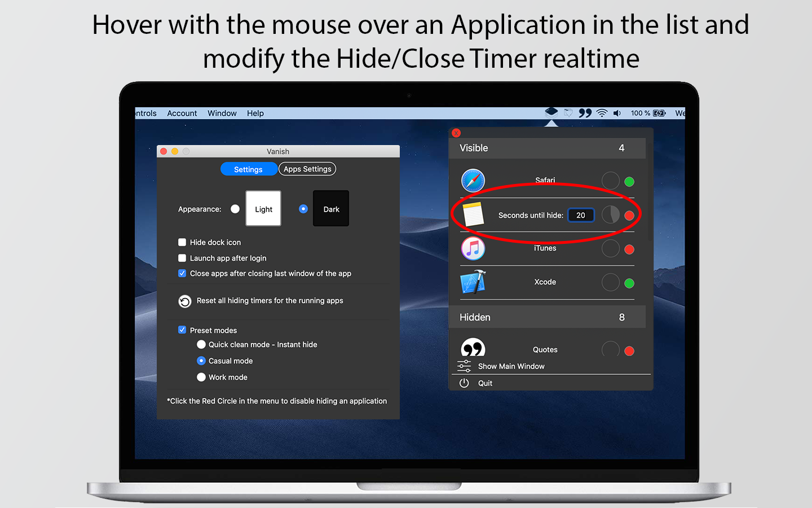Click the green status dot for Xcode

click(x=629, y=283)
